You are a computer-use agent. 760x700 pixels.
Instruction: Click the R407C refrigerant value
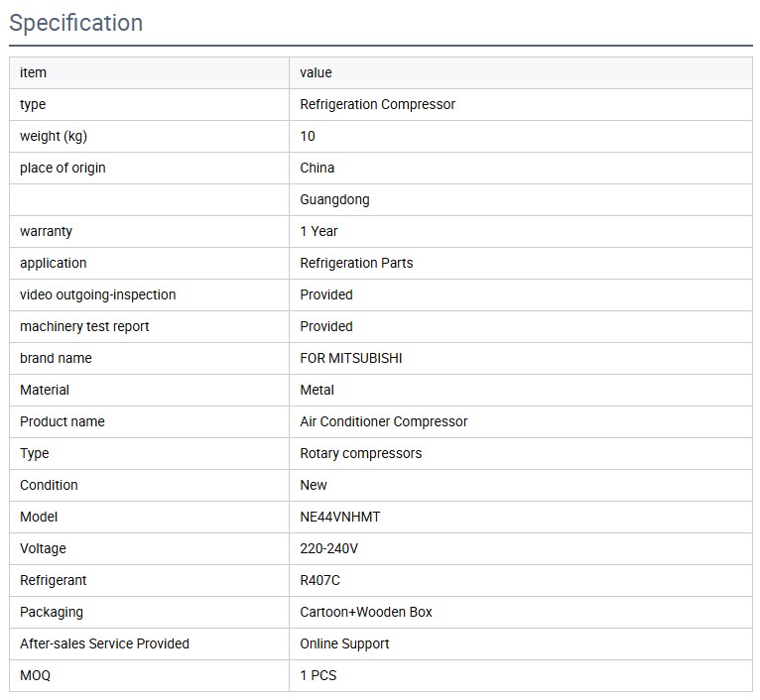click(319, 580)
